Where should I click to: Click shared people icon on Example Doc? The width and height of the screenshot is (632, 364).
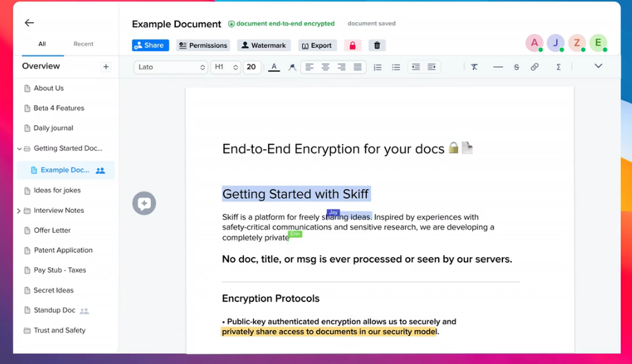click(x=100, y=171)
